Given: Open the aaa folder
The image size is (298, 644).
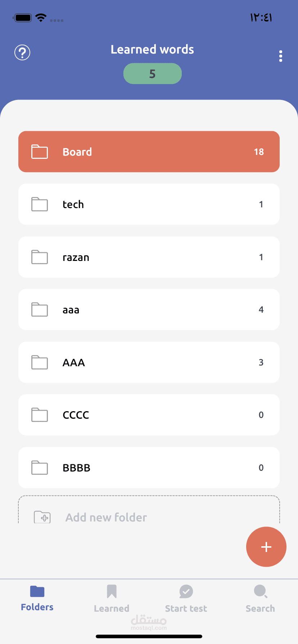Looking at the screenshot, I should pos(149,309).
